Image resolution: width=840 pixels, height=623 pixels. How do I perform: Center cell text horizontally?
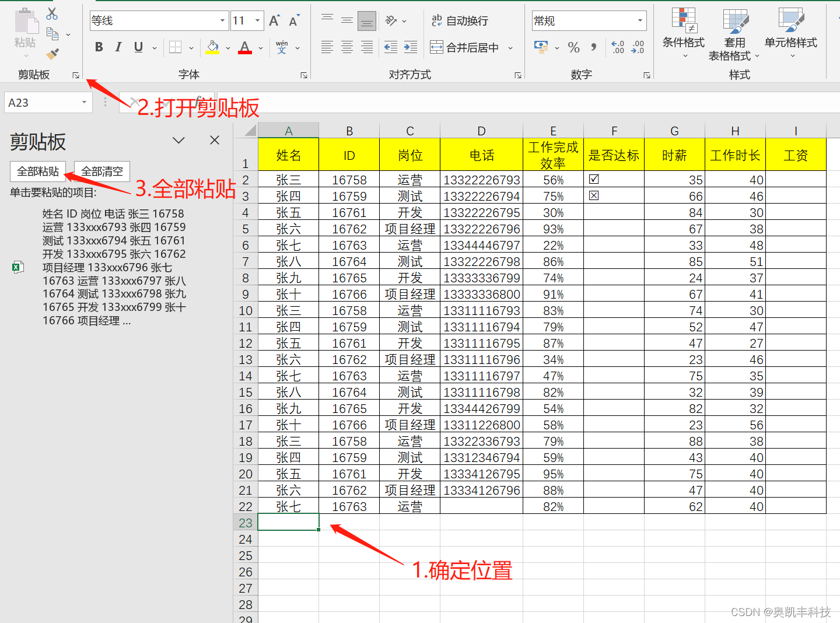pyautogui.click(x=347, y=47)
